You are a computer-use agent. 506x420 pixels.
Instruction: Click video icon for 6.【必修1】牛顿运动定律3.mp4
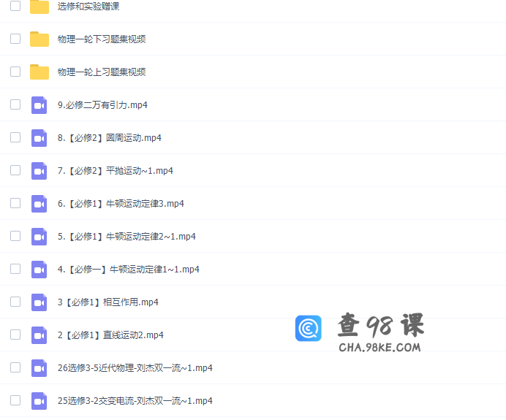click(39, 204)
